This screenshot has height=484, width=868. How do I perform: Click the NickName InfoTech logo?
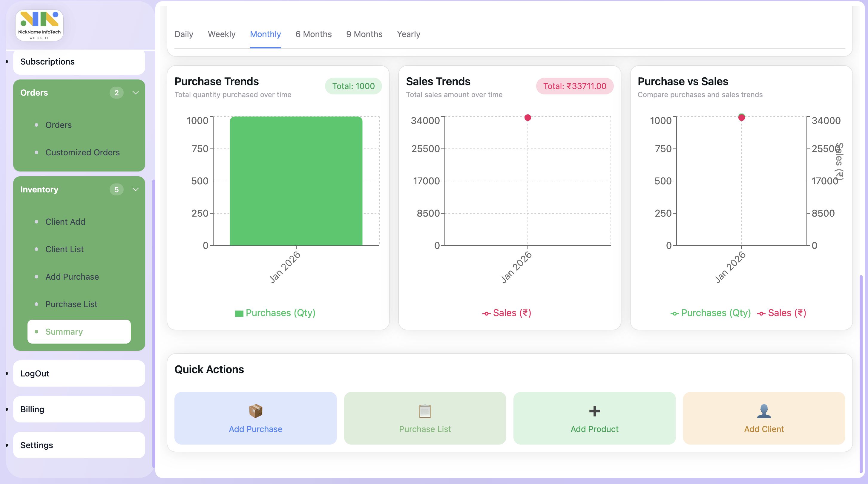pyautogui.click(x=39, y=25)
